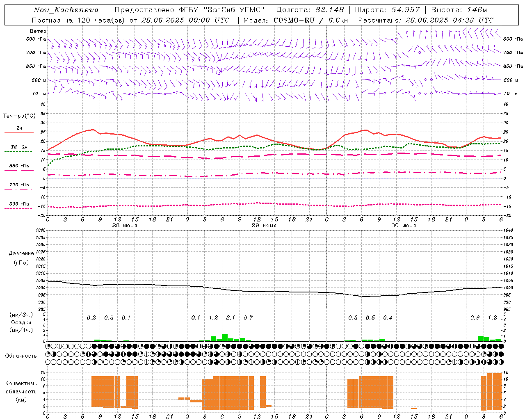
Task: Click the "Предоставлено ФГБУ ЗапСиб УГМС" provider text
Action: [189, 10]
